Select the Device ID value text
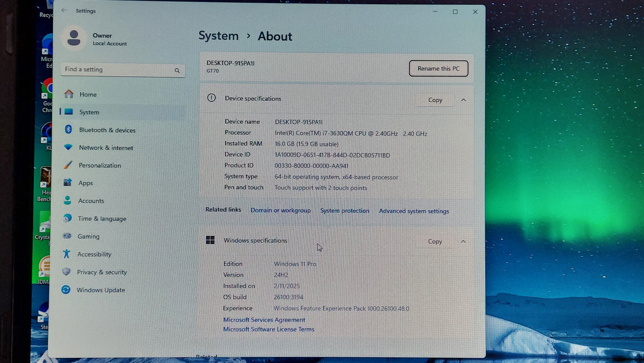 332,155
